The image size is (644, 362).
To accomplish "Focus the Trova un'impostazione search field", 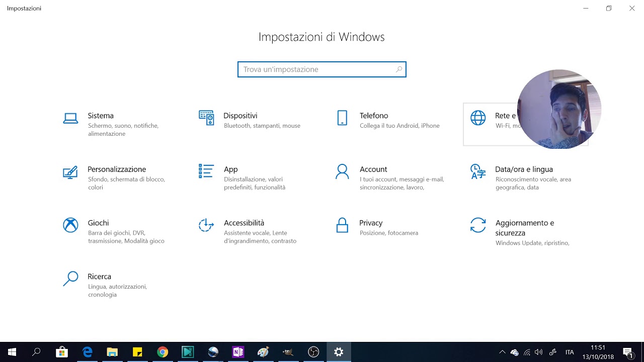I will point(322,69).
